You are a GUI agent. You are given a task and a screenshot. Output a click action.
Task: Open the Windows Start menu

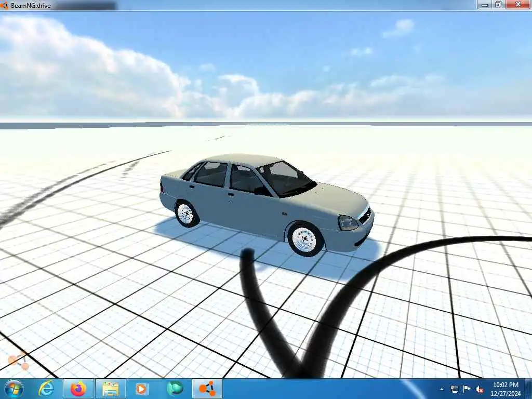[x=14, y=389]
